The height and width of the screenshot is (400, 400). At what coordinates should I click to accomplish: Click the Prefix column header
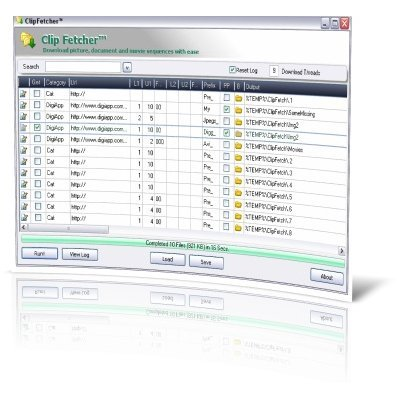click(210, 85)
